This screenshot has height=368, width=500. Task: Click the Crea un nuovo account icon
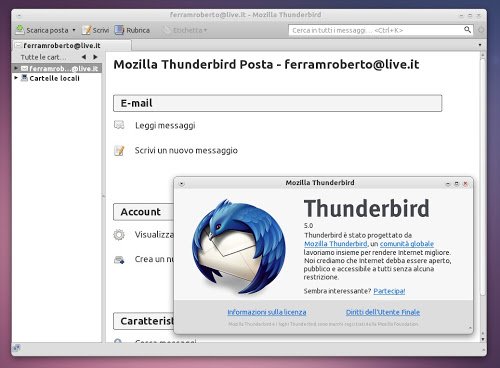pos(119,260)
